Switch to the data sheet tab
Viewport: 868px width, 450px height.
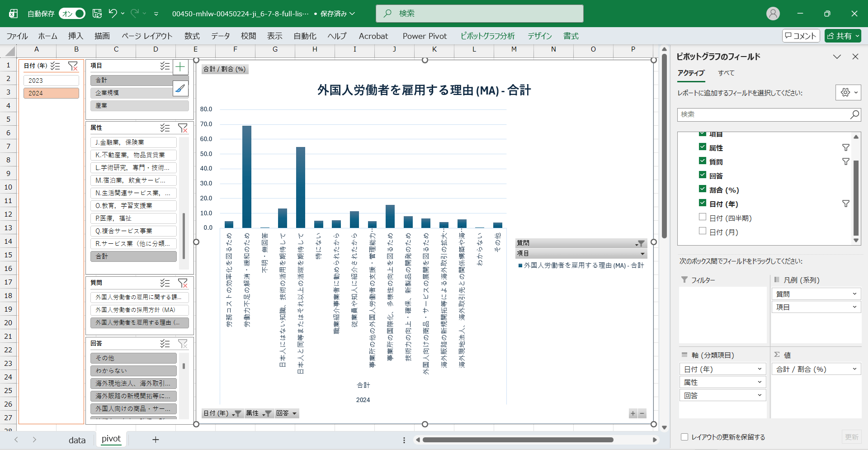[x=77, y=440]
